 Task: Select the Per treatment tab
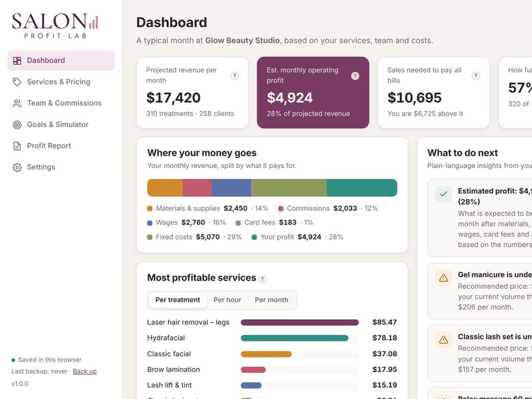178,300
